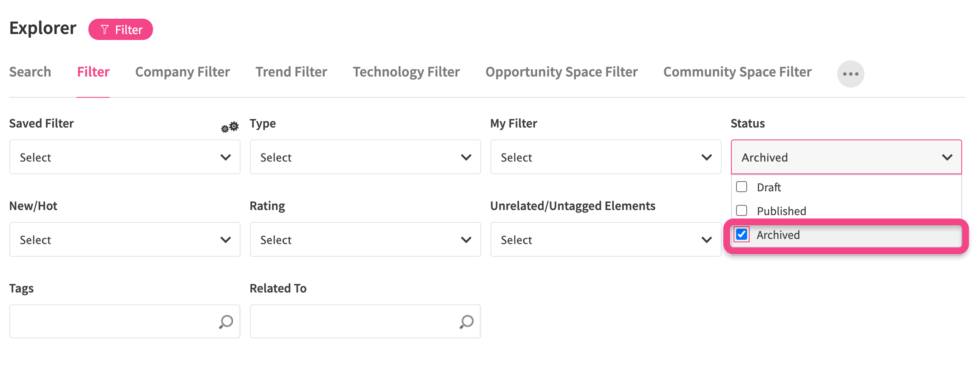This screenshot has height=369, width=980.
Task: Switch to the Search tab
Action: click(x=30, y=72)
